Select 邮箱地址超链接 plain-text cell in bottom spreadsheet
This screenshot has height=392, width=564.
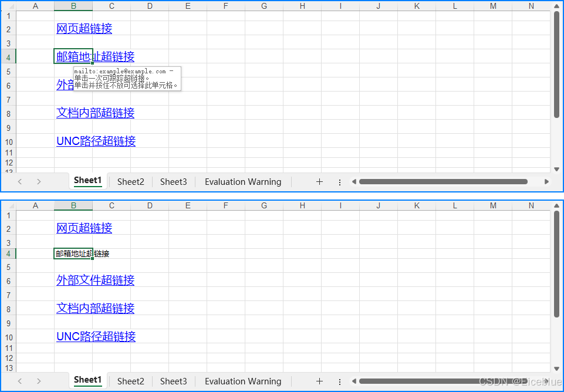[82, 254]
